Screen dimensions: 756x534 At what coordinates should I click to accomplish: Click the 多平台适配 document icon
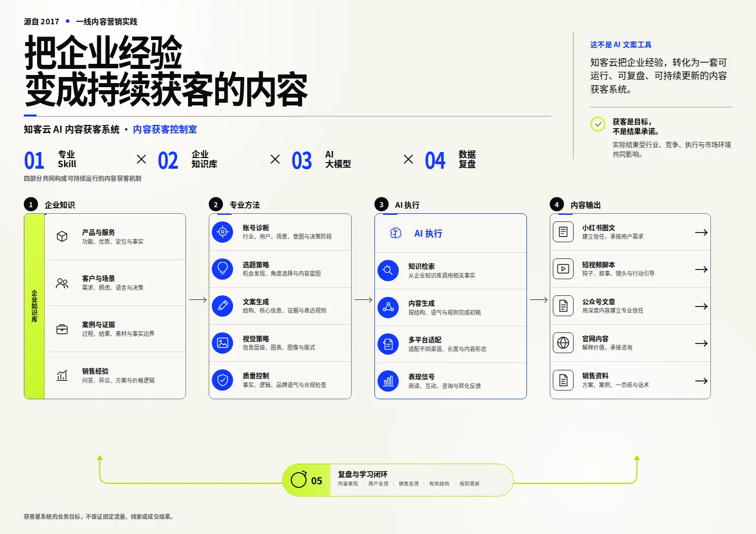tap(388, 345)
